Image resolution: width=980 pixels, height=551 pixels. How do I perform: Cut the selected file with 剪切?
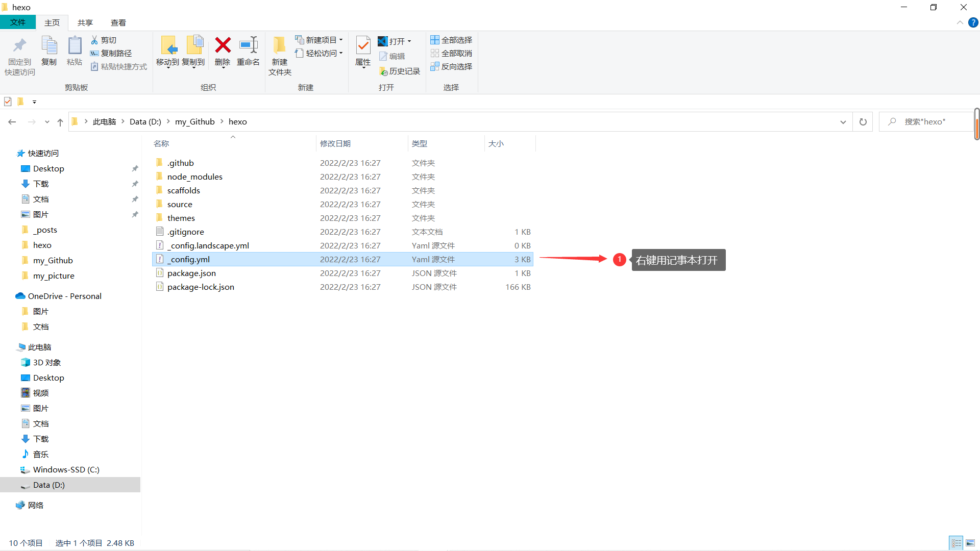[104, 40]
